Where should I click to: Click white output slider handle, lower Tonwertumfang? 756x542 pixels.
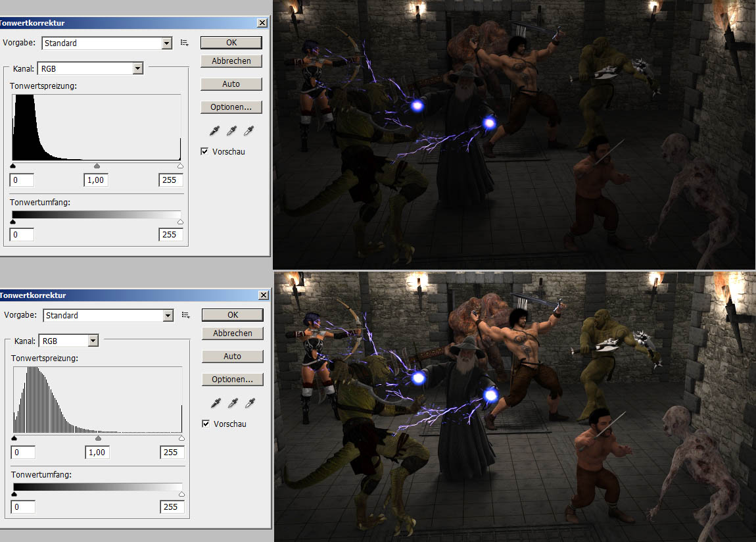coord(181,494)
